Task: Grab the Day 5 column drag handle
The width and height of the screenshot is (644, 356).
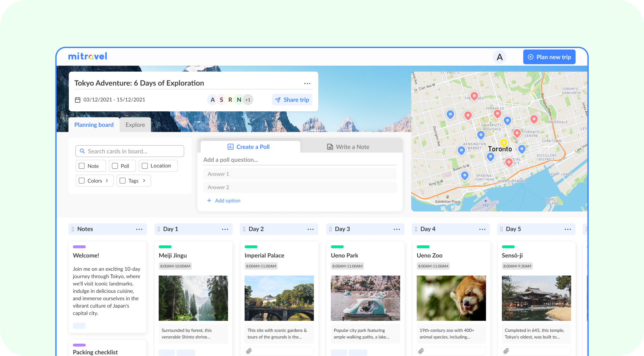Action: 501,229
